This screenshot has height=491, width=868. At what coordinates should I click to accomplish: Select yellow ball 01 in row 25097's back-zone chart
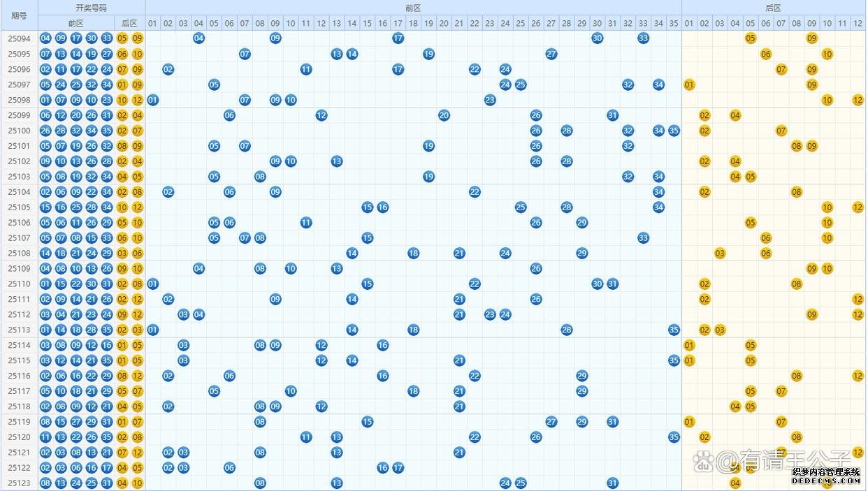pos(689,85)
